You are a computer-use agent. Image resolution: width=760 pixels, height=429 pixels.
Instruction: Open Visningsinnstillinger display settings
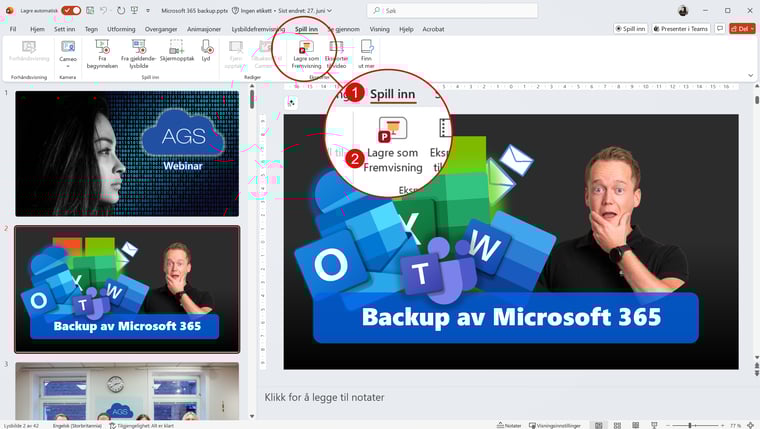click(554, 425)
